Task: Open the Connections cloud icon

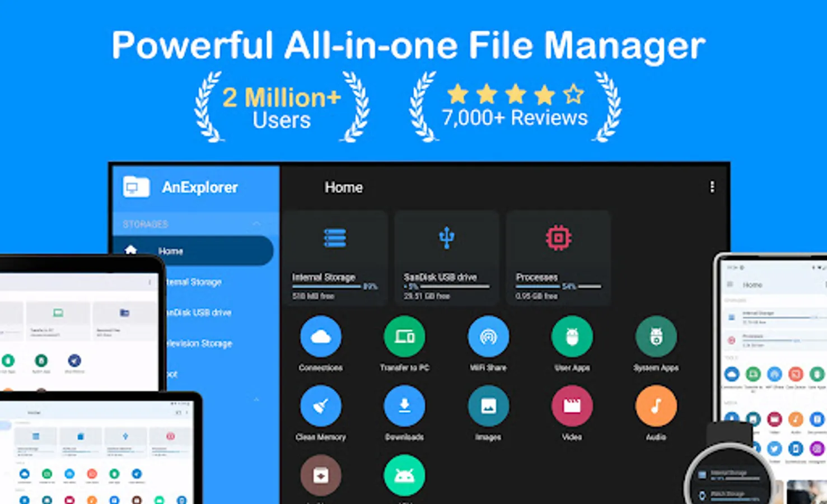Action: (x=320, y=337)
